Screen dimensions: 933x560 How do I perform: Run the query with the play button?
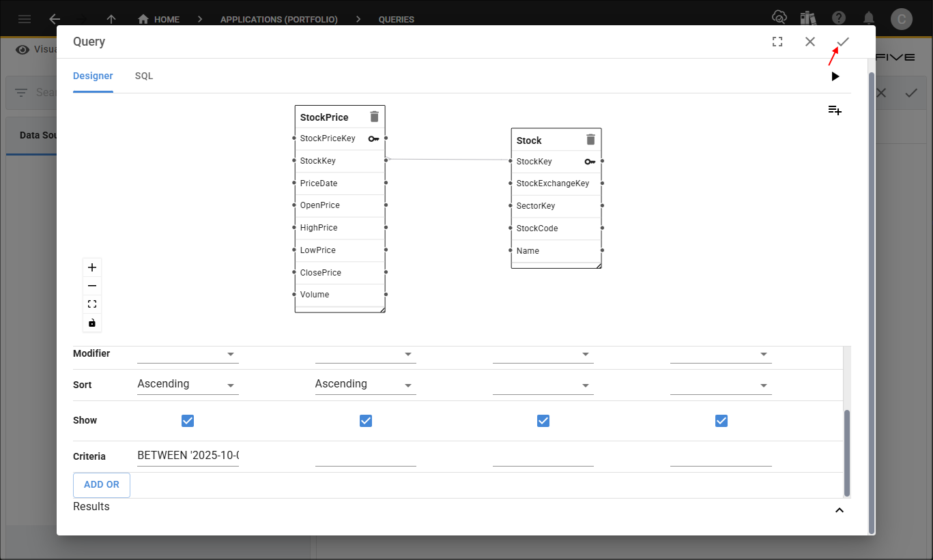(835, 76)
